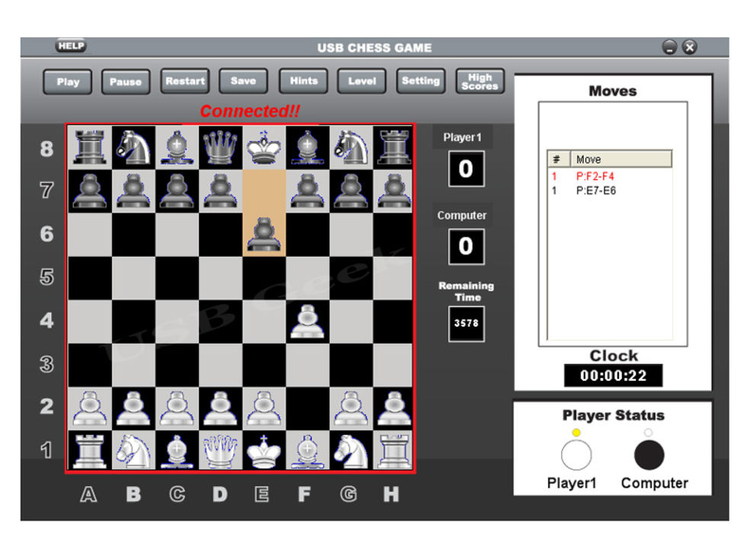The height and width of the screenshot is (560, 747).
Task: Restart the chess game
Action: (x=184, y=81)
